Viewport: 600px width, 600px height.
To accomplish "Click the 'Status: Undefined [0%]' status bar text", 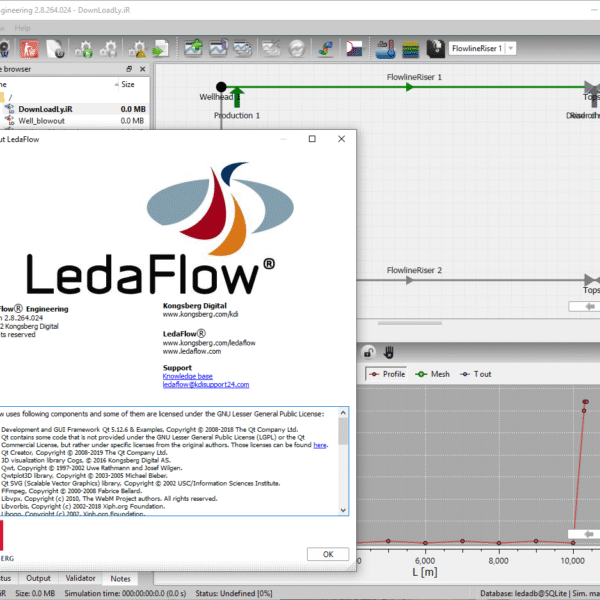I will [234, 593].
